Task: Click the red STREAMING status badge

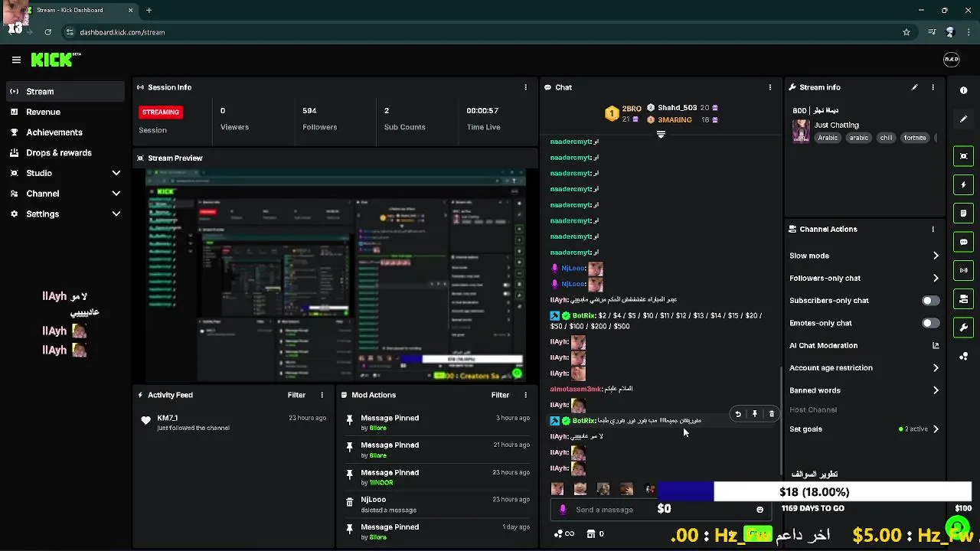Action: click(160, 112)
